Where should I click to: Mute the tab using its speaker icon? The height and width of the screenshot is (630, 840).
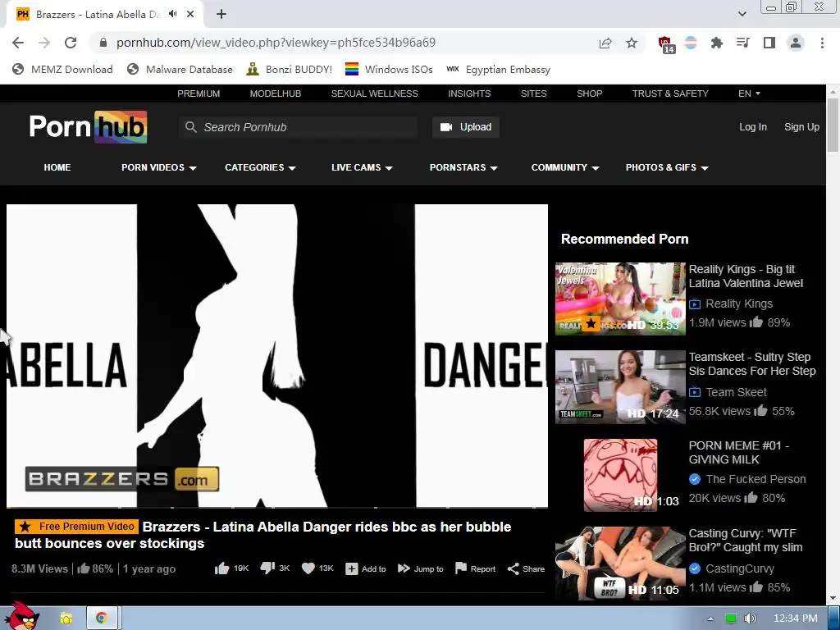tap(172, 14)
